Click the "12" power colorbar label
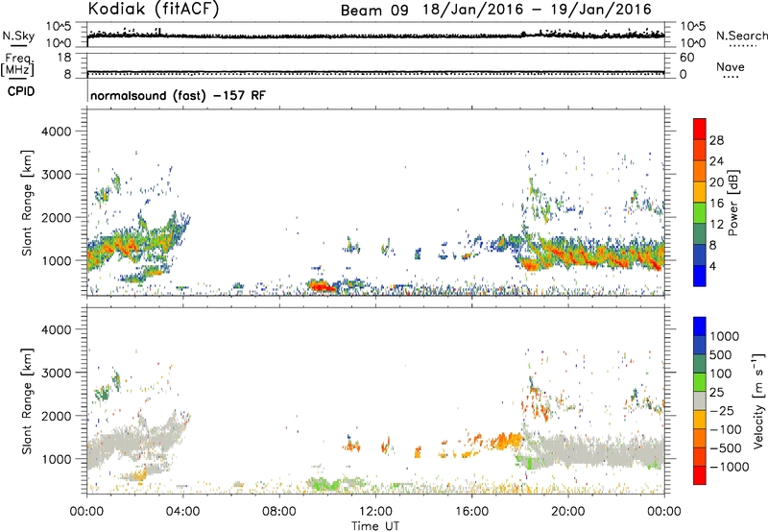The width and height of the screenshot is (768, 532). point(716,225)
